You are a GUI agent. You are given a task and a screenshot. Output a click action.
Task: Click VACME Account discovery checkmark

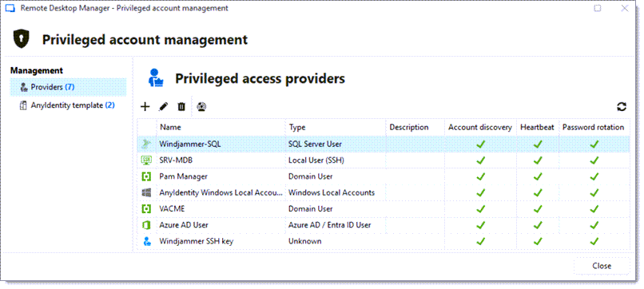point(480,209)
